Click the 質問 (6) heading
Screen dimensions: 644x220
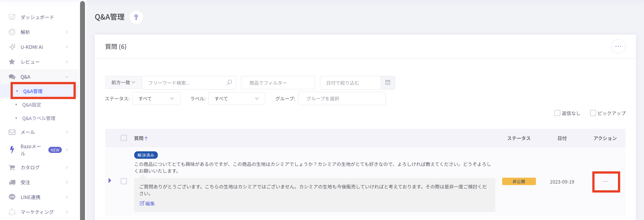[116, 47]
